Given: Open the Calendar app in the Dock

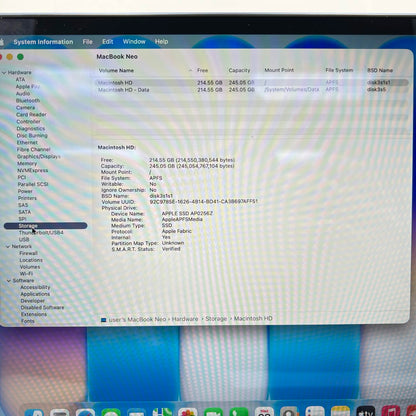Looking at the screenshot, I should [x=264, y=412].
